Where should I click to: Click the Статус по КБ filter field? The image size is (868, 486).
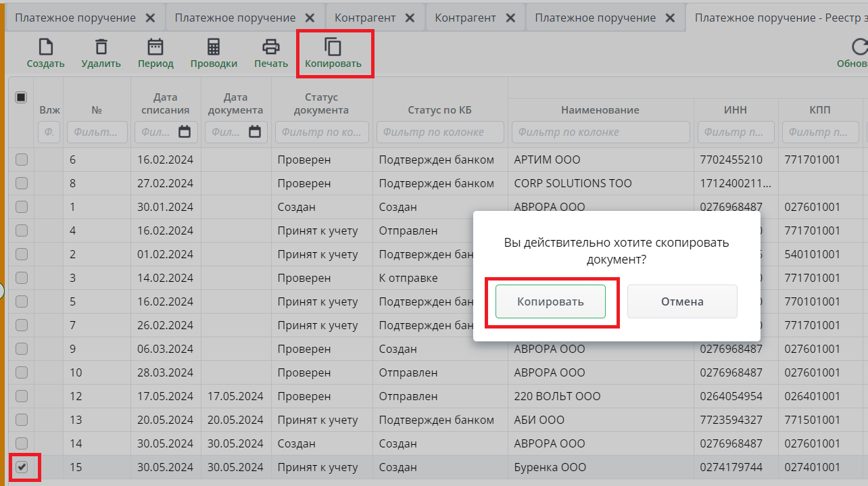pos(439,132)
